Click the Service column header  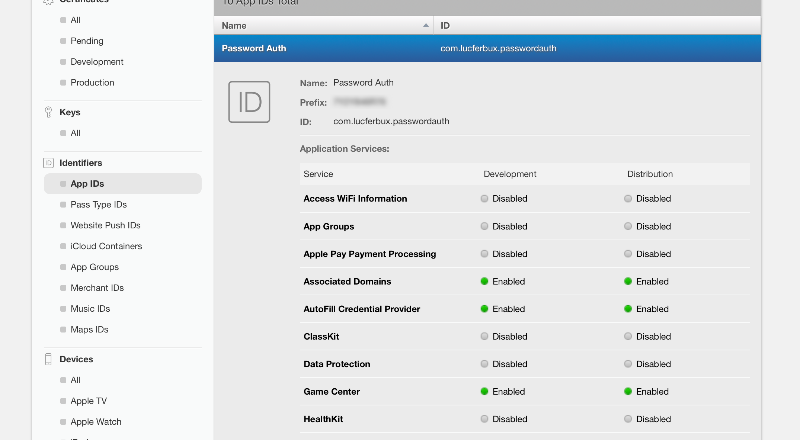coord(318,174)
